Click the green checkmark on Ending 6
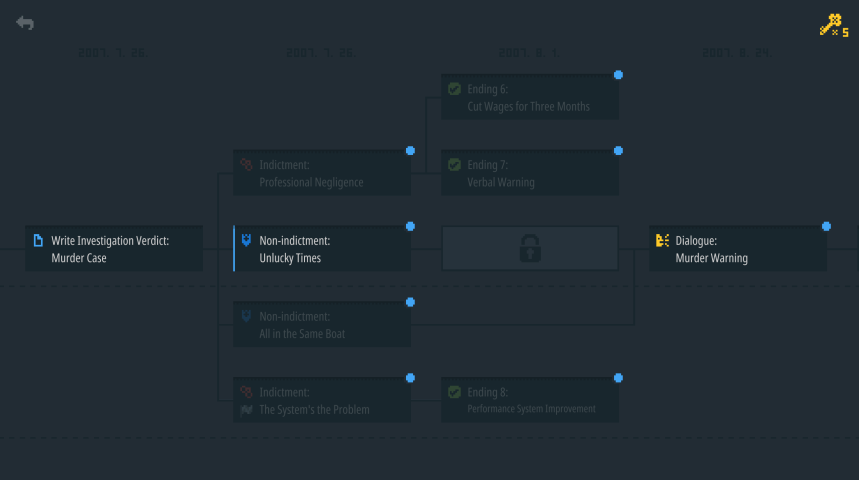This screenshot has width=859, height=480. [454, 89]
